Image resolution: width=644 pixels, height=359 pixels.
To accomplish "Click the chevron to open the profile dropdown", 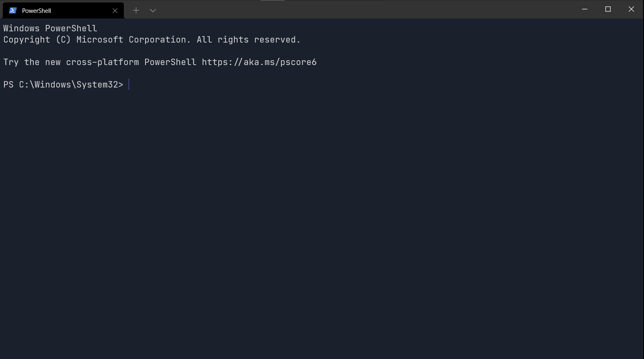I will pos(152,10).
